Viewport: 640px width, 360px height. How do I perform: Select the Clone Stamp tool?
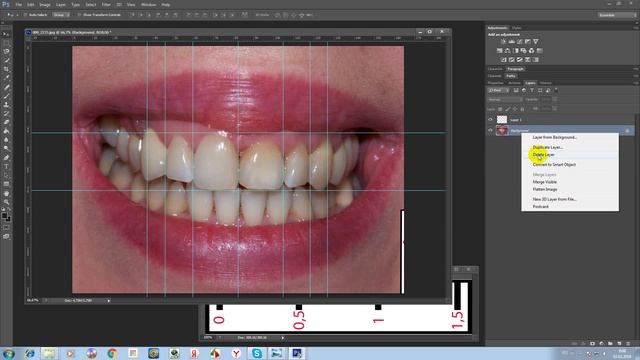pos(6,104)
